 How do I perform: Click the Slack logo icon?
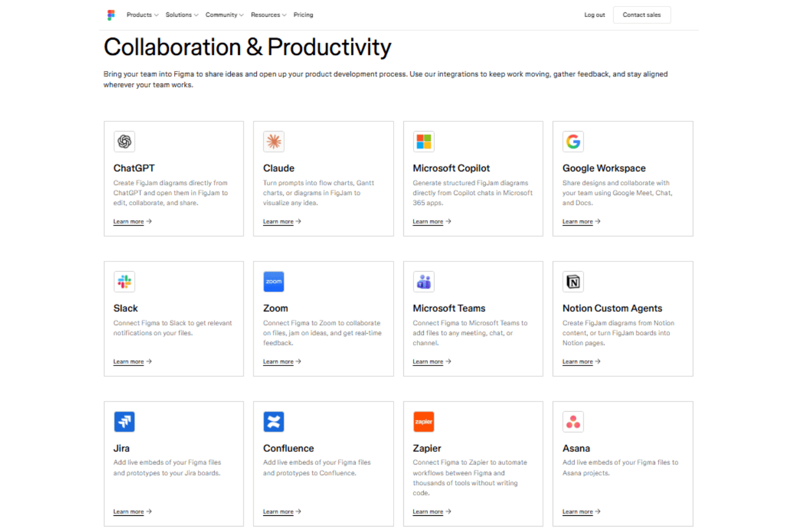[125, 281]
